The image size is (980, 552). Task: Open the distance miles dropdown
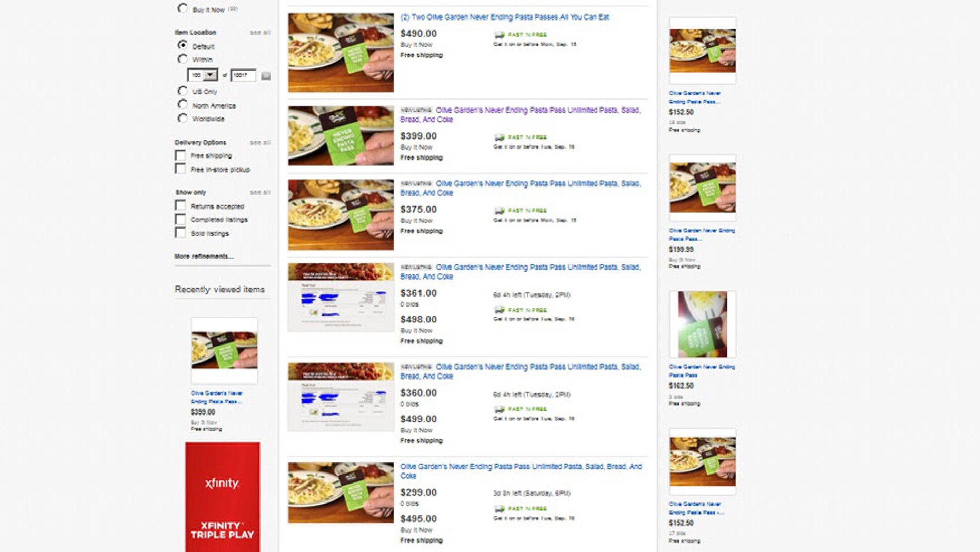[x=203, y=75]
